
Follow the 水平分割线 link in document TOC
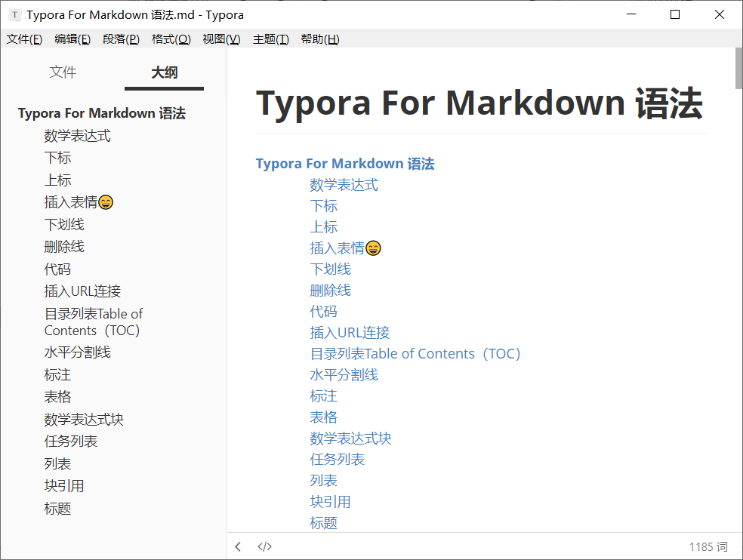click(344, 375)
